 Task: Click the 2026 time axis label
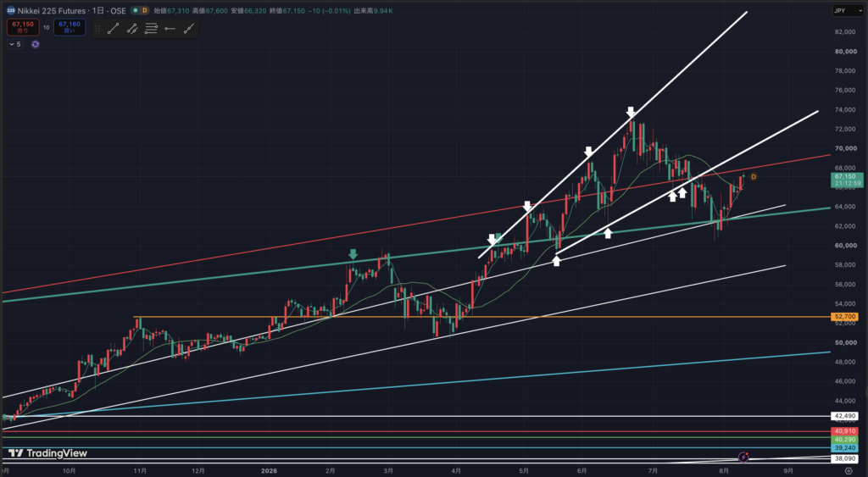(x=269, y=471)
